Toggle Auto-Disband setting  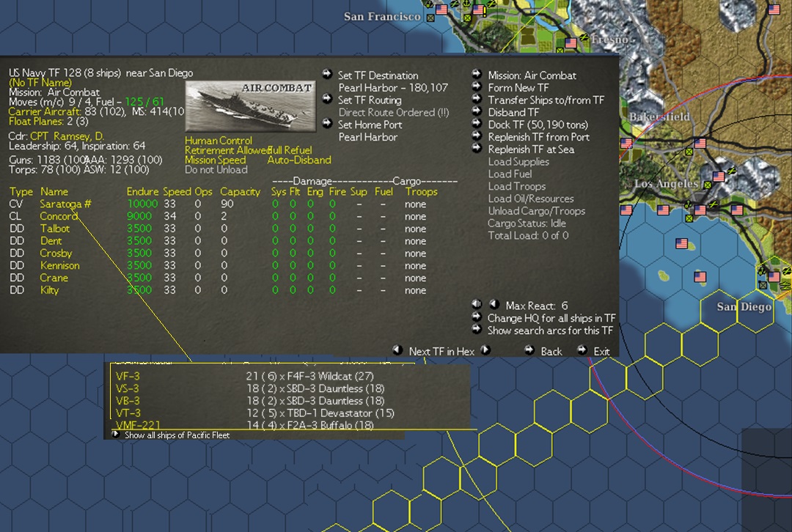pos(299,160)
